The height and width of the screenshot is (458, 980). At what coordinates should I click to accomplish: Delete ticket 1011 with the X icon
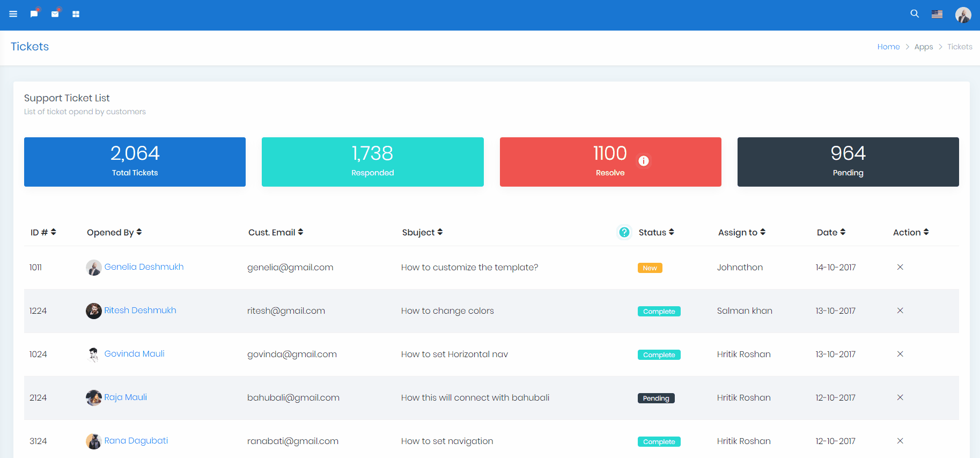[900, 267]
